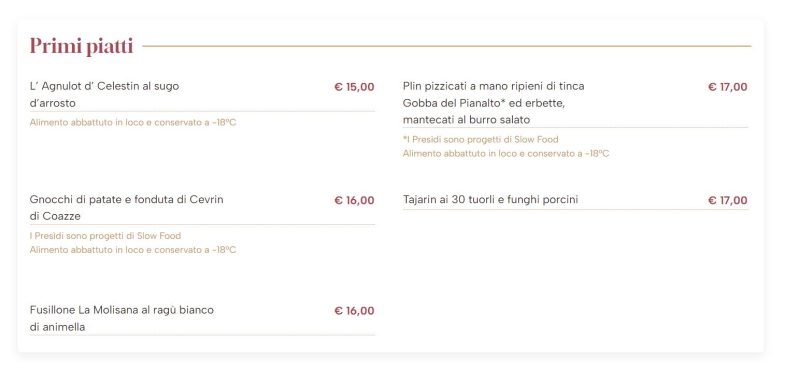The height and width of the screenshot is (384, 798).
Task: Click the Plin € 17,00 price
Action: tap(728, 87)
